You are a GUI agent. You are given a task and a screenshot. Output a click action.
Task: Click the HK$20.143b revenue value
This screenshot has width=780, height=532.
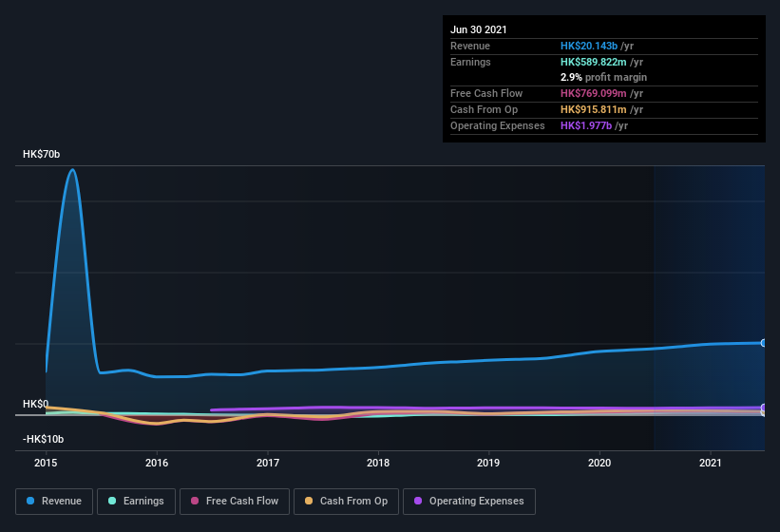coord(589,46)
